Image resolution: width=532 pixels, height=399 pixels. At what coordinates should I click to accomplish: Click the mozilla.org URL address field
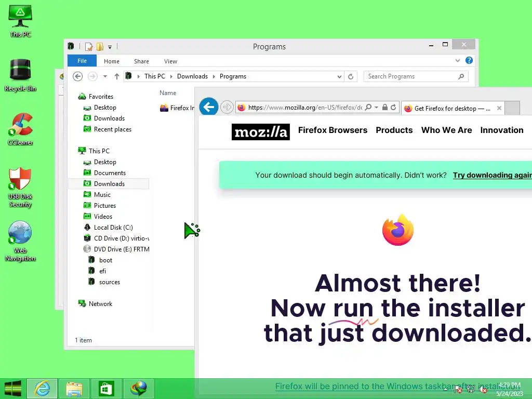304,108
